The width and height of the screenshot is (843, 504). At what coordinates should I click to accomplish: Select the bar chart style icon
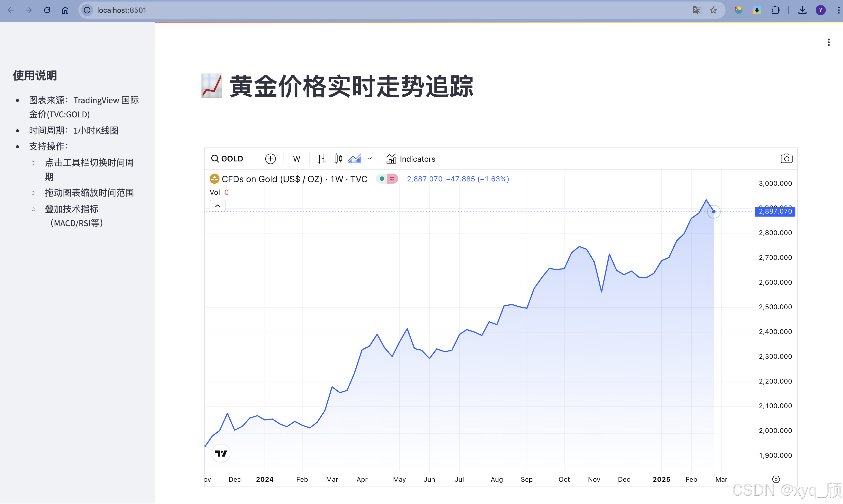point(322,159)
